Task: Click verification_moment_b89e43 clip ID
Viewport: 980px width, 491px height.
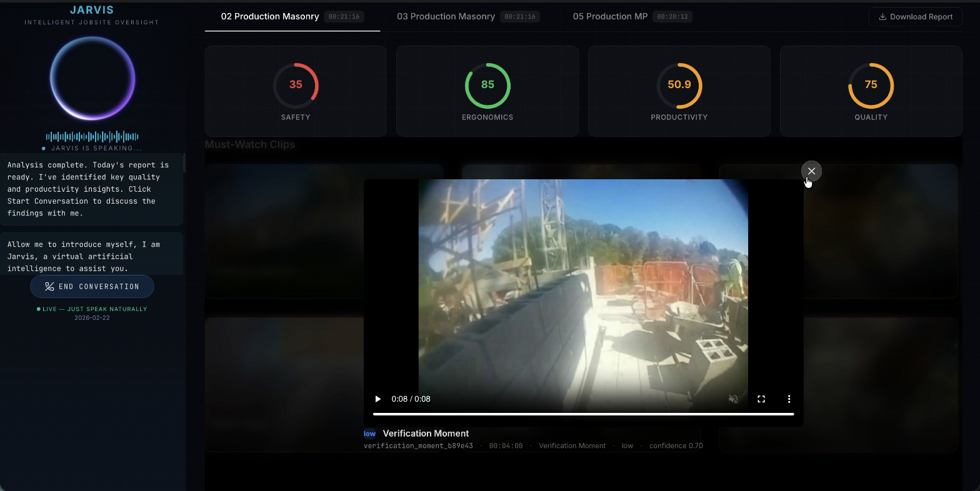Action: (x=418, y=446)
